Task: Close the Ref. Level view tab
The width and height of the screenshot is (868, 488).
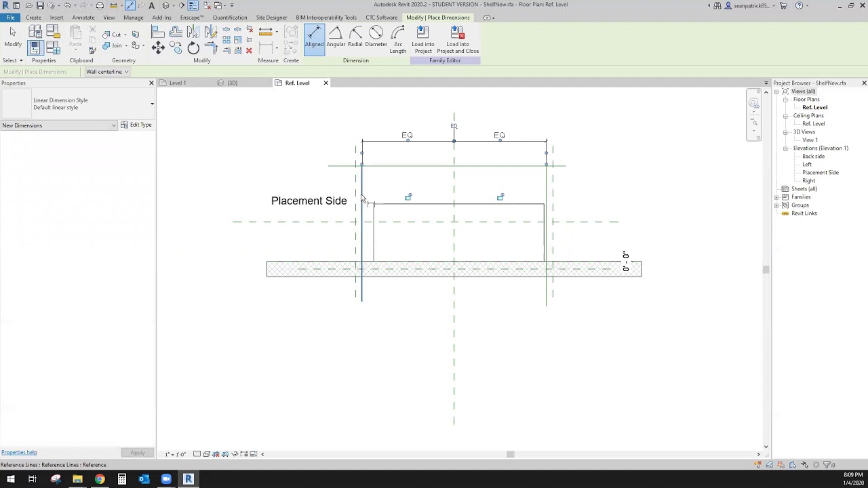Action: pos(325,83)
